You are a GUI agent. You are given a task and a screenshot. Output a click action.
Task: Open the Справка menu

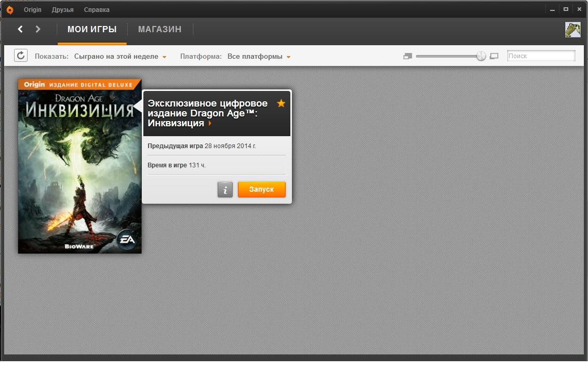tap(97, 10)
